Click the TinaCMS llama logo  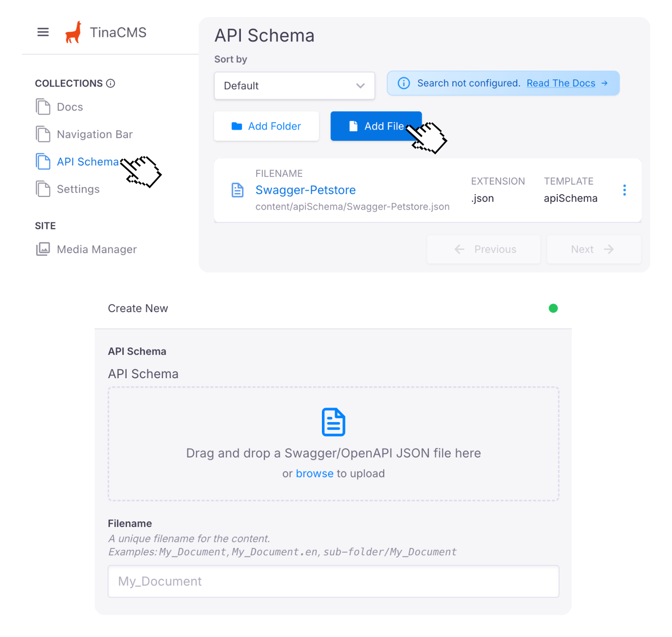pyautogui.click(x=73, y=32)
